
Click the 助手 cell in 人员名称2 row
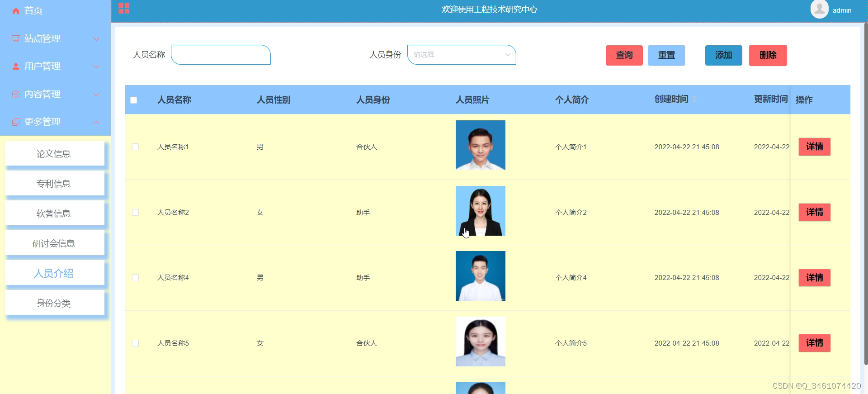[x=363, y=213]
